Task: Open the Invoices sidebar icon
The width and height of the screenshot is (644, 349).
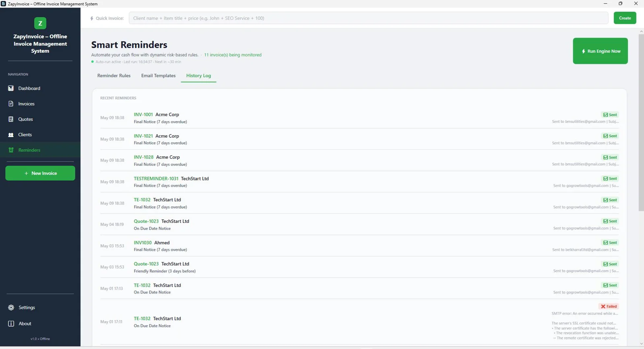Action: pos(11,104)
